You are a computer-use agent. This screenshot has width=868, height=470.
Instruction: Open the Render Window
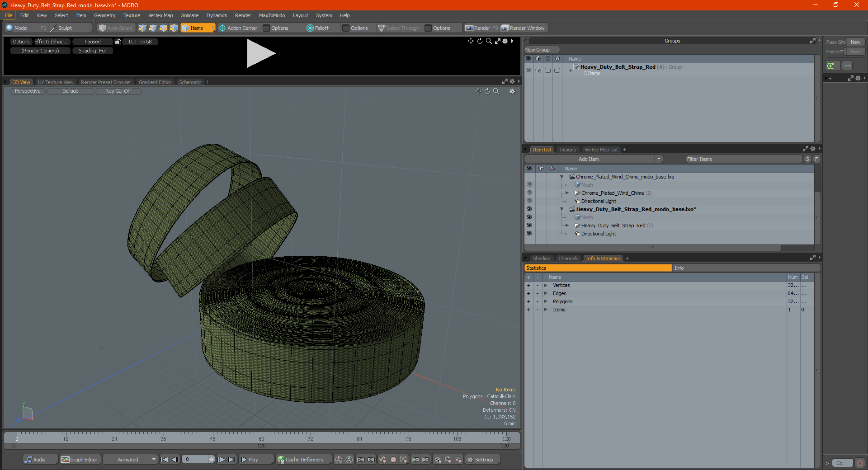[x=524, y=28]
